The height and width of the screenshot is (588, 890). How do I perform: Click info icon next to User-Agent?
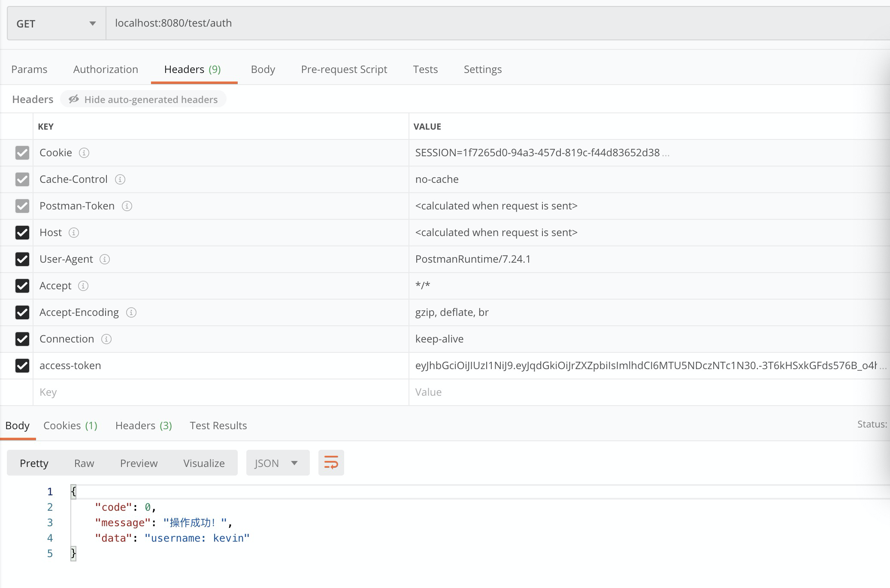[105, 259]
